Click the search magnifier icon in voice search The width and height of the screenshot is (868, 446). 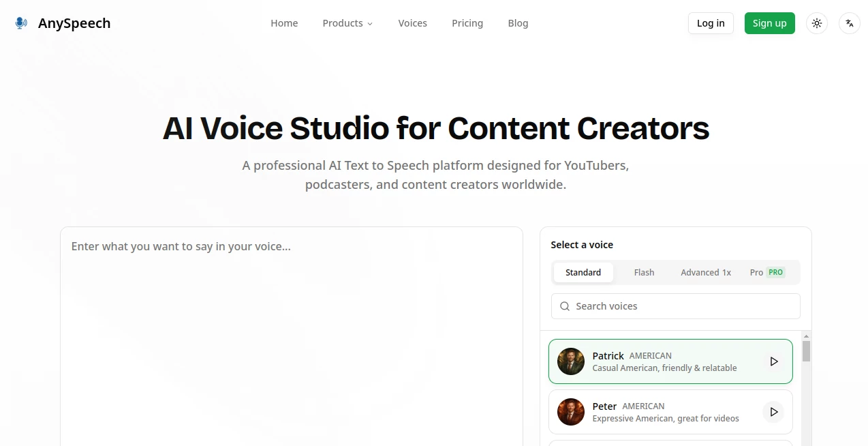pyautogui.click(x=565, y=306)
